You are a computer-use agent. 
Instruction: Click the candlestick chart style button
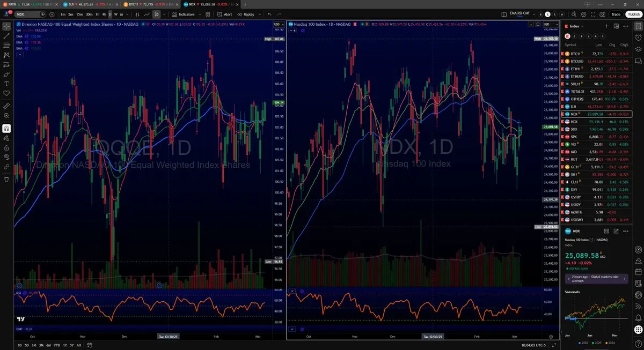pyautogui.click(x=156, y=14)
